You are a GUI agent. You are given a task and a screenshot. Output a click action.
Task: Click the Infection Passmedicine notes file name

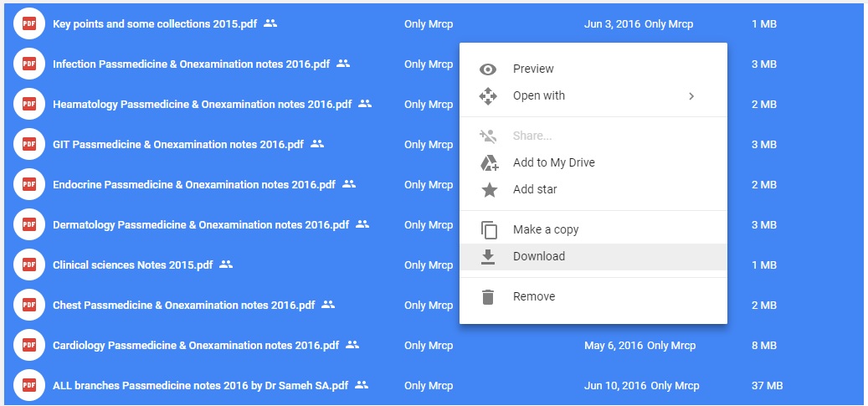tap(191, 64)
